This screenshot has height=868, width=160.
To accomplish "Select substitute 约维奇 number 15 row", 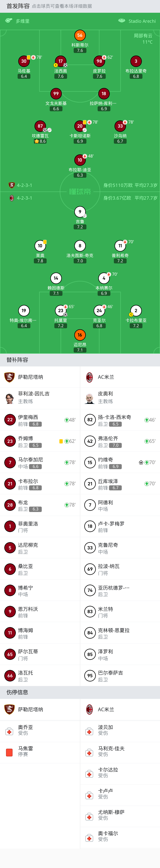I will click(x=120, y=462).
